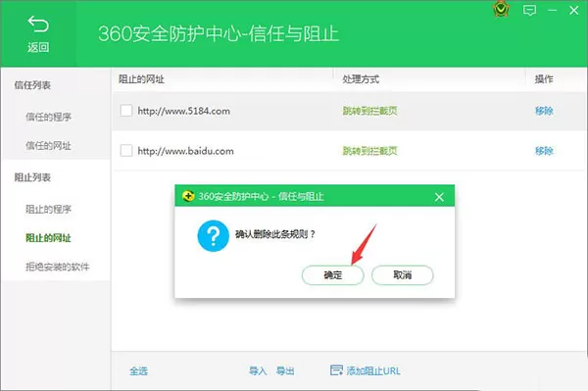
Task: Click the 处理方式 column header
Action: 361,79
